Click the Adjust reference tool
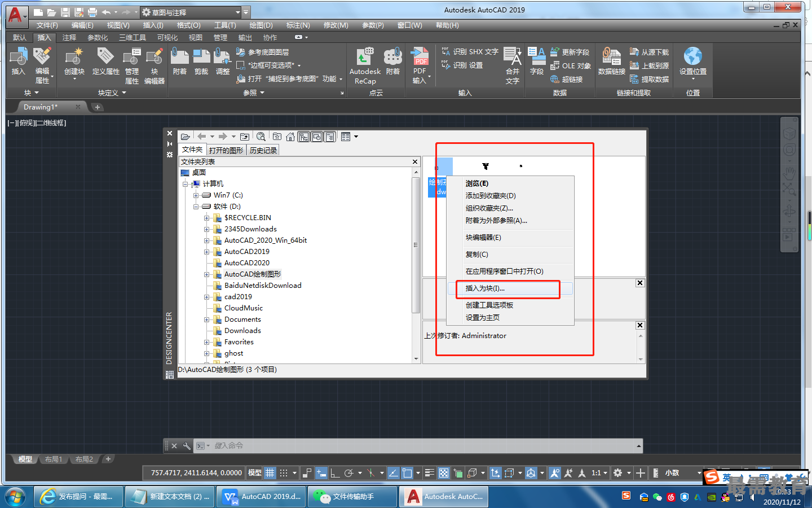This screenshot has height=508, width=812. pyautogui.click(x=223, y=62)
